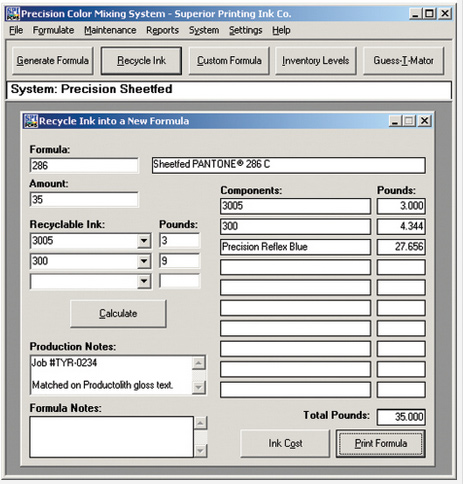Click Production Notes scroll down arrow

click(x=199, y=387)
